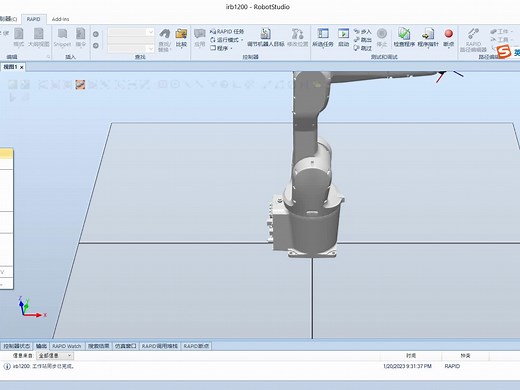Click the Format document icon
520x390 pixels.
tap(19, 37)
